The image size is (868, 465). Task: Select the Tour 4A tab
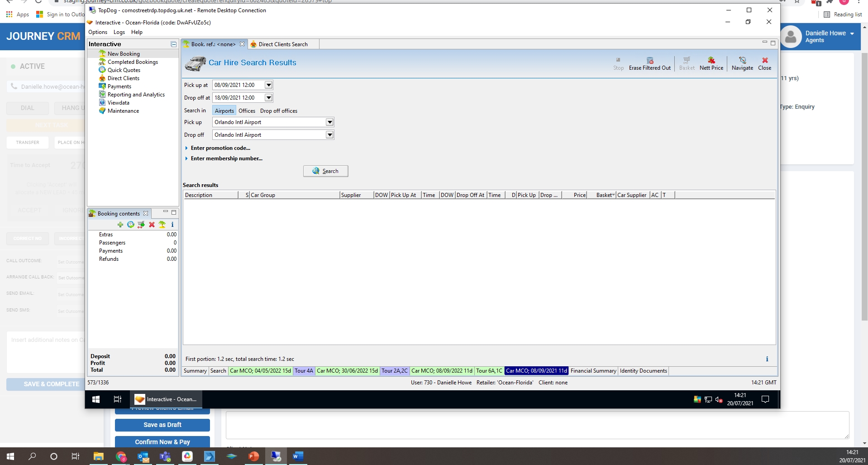pyautogui.click(x=304, y=371)
